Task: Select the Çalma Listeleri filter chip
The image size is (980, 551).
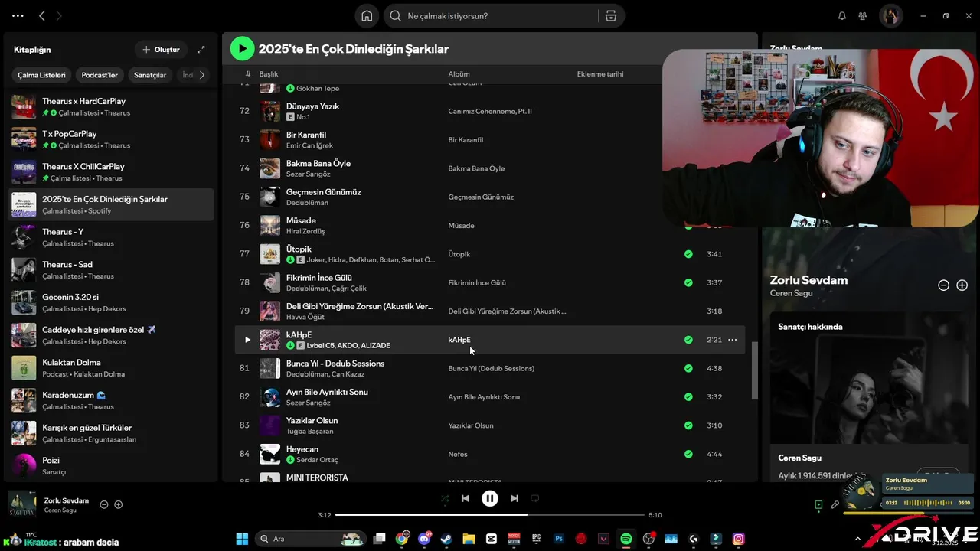Action: coord(42,75)
